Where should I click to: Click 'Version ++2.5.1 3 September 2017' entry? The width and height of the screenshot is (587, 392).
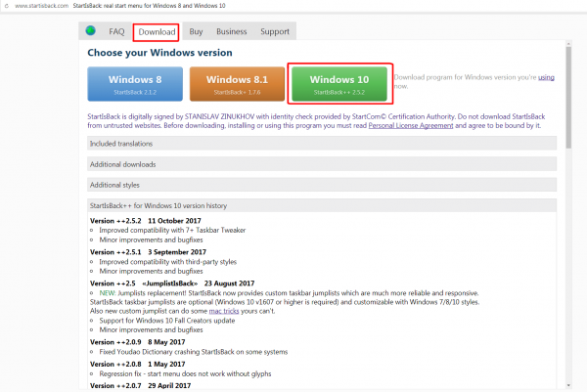click(x=148, y=252)
